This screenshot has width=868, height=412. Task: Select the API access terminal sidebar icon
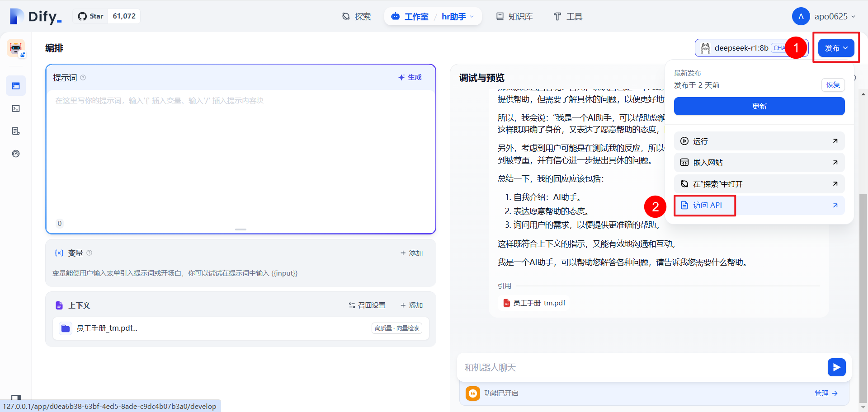pyautogui.click(x=16, y=108)
